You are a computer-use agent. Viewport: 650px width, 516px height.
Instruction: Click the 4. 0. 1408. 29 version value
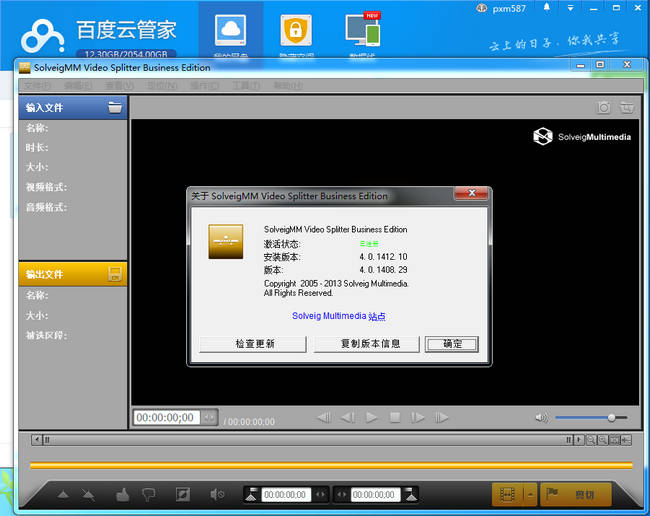pyautogui.click(x=383, y=270)
